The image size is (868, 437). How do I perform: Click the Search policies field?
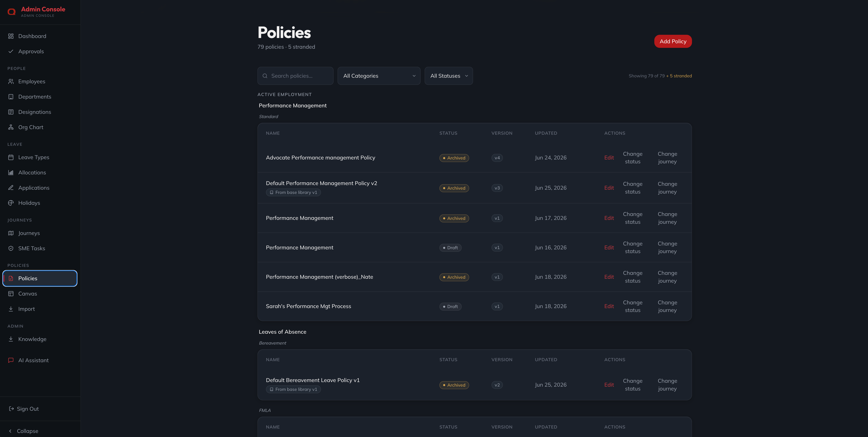(295, 76)
